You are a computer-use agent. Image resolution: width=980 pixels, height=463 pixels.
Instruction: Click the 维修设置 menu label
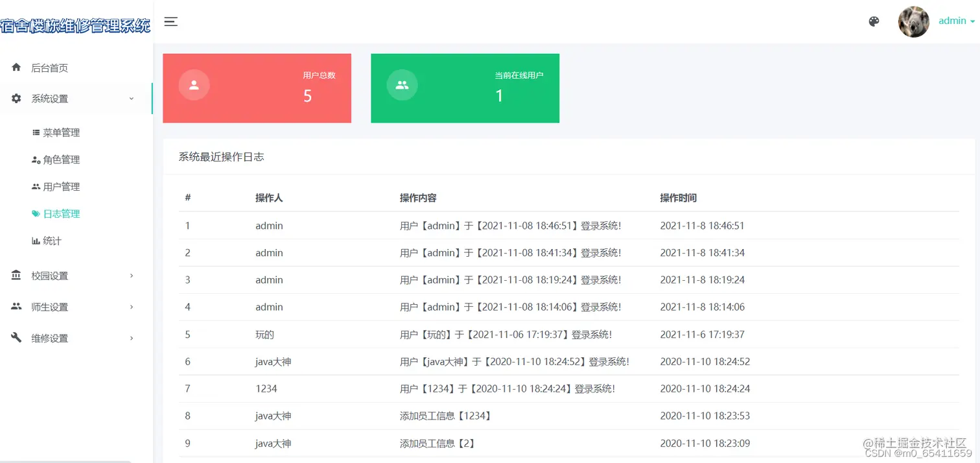click(x=50, y=338)
